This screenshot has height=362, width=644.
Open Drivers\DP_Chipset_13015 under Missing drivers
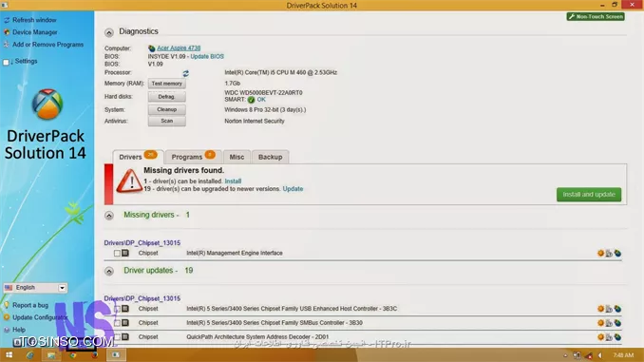[x=142, y=243]
